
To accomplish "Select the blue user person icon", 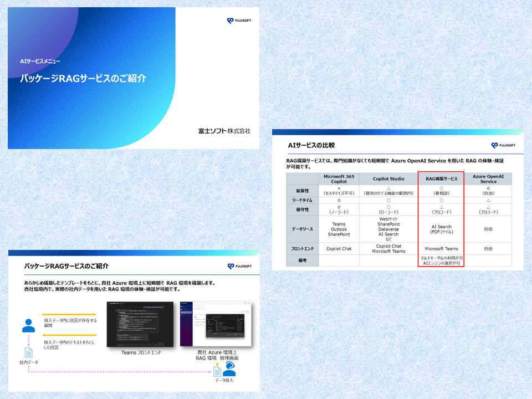I will (28, 326).
